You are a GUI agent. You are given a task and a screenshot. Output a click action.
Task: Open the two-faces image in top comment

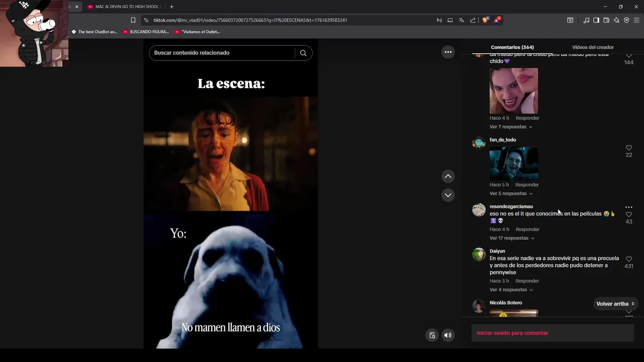514,91
